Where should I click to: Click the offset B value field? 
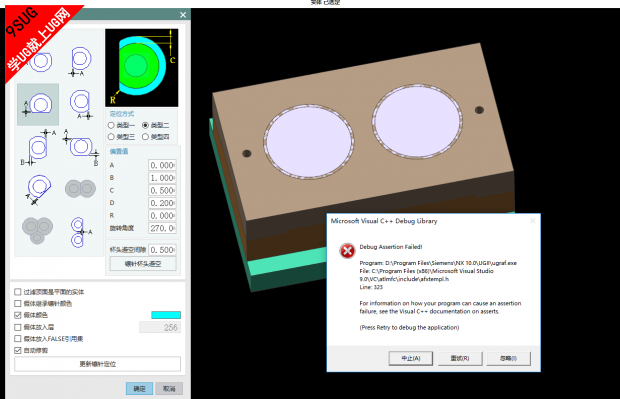(162, 178)
